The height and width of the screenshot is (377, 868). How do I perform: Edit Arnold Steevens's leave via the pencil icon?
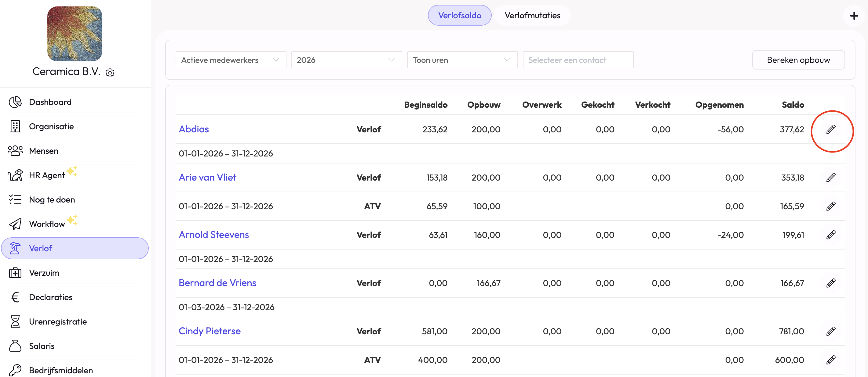pyautogui.click(x=831, y=235)
